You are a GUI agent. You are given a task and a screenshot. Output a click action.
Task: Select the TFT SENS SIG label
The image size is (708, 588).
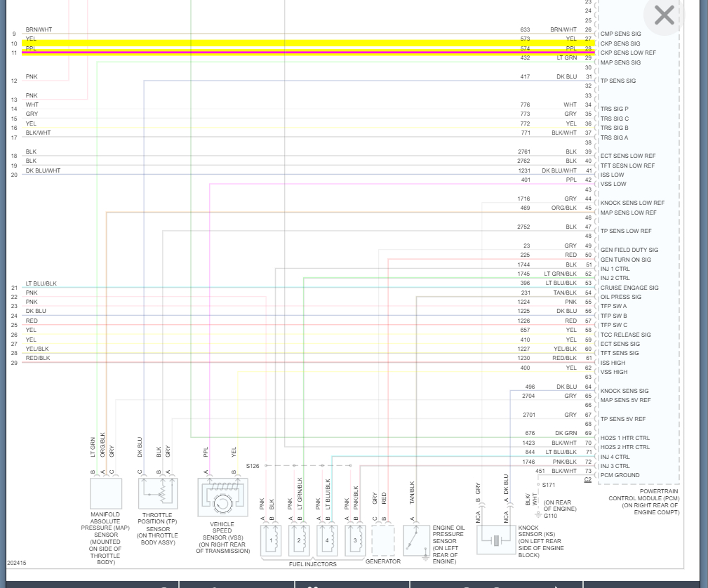[x=620, y=353]
